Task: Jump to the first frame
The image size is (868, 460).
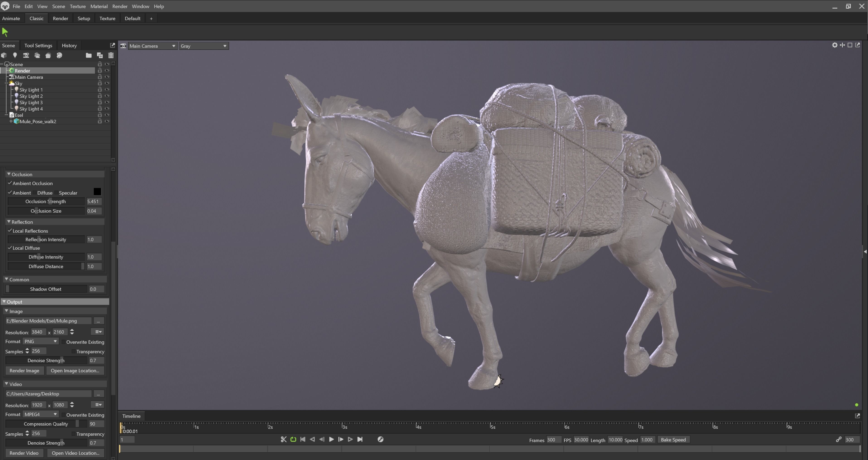Action: (302, 439)
